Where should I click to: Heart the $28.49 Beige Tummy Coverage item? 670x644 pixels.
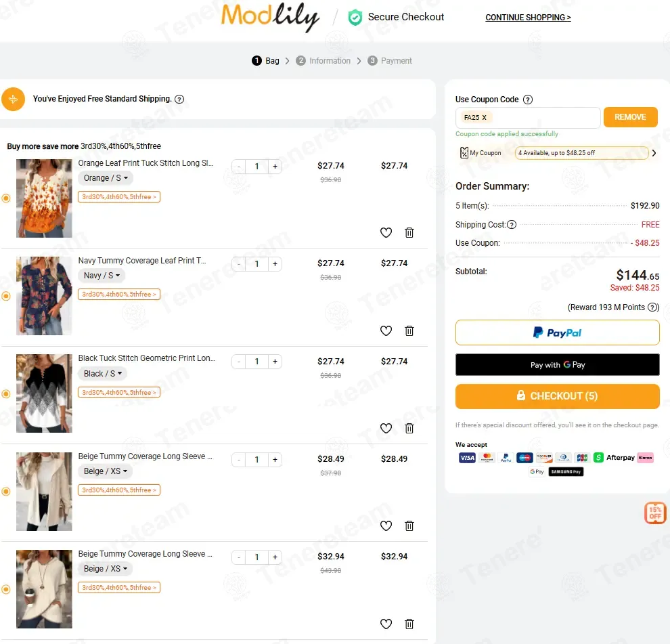coord(386,525)
